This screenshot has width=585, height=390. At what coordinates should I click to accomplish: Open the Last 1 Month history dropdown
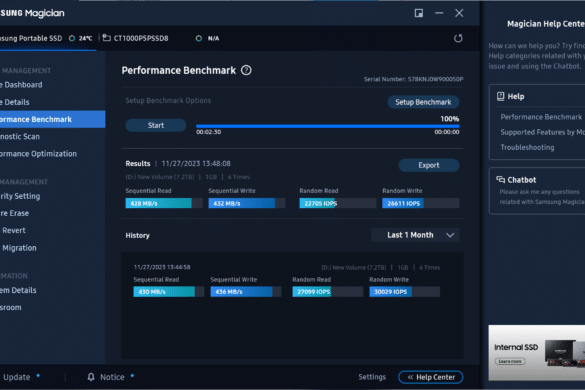(415, 235)
